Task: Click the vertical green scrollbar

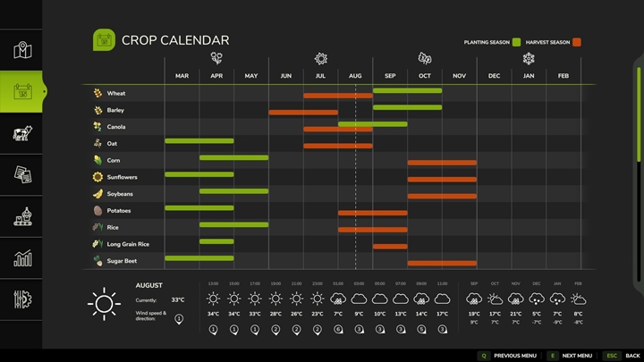Action: pyautogui.click(x=639, y=114)
